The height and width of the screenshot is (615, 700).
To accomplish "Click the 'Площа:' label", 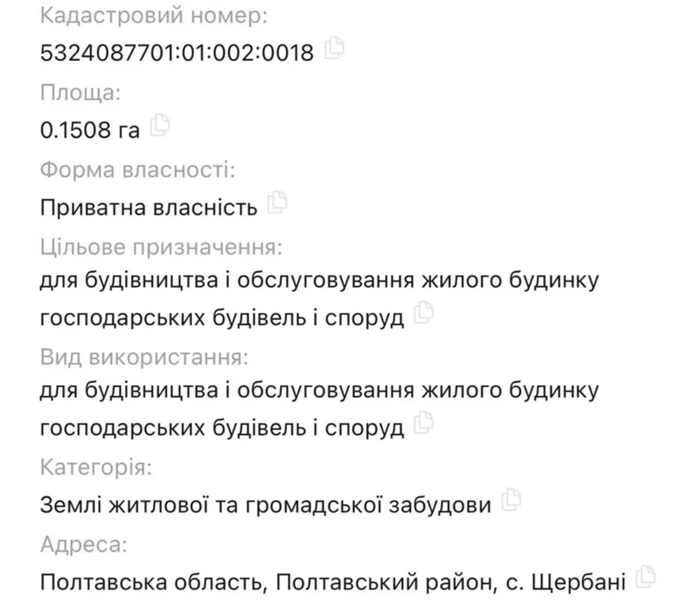I will click(x=80, y=93).
